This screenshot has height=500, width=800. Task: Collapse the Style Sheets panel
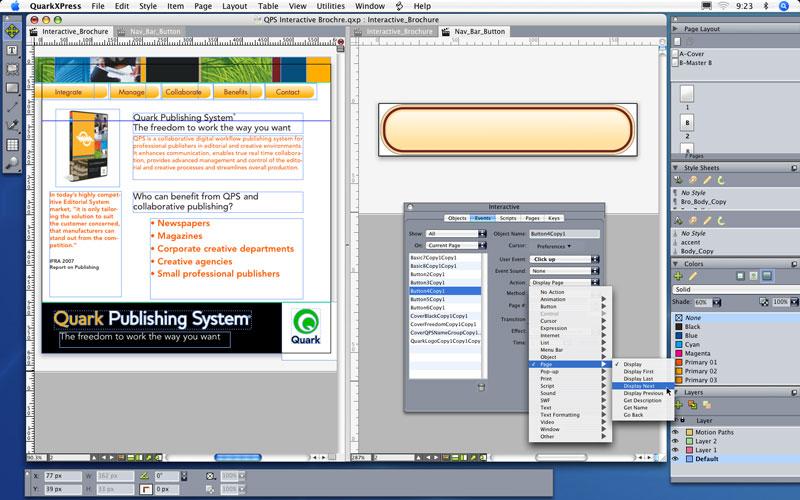(x=676, y=168)
